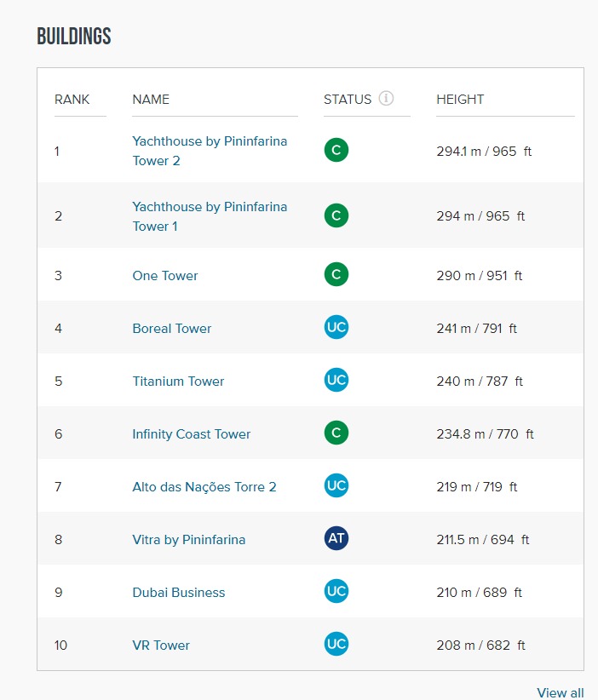Viewport: 598px width, 700px height.
Task: Open Yachthouse by Pininfarina Tower 2 link
Action: 210,151
